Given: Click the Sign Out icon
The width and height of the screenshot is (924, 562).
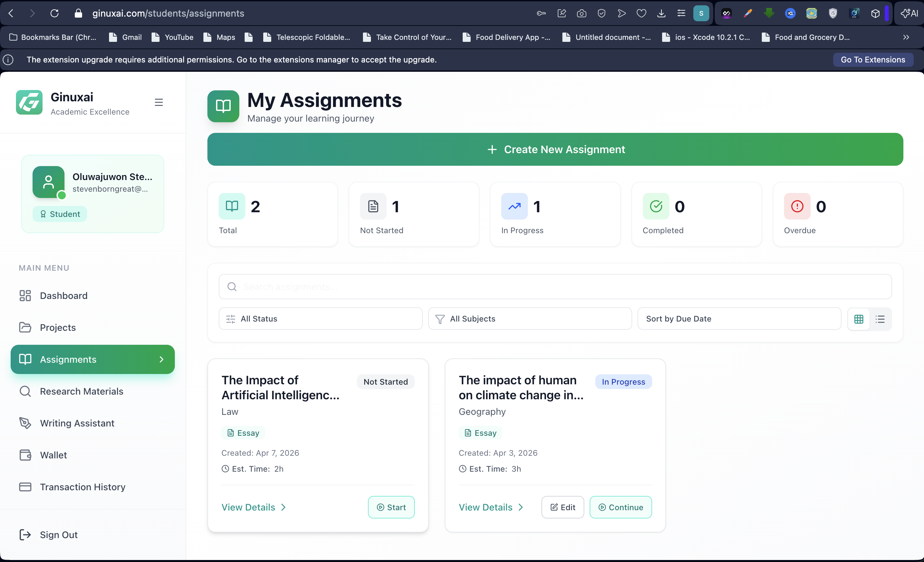Looking at the screenshot, I should 25,535.
